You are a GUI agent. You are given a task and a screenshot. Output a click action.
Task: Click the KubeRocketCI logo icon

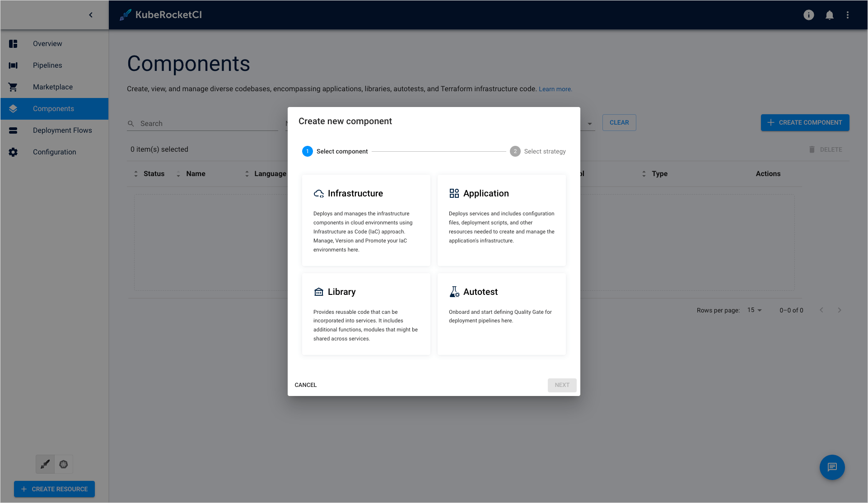125,14
